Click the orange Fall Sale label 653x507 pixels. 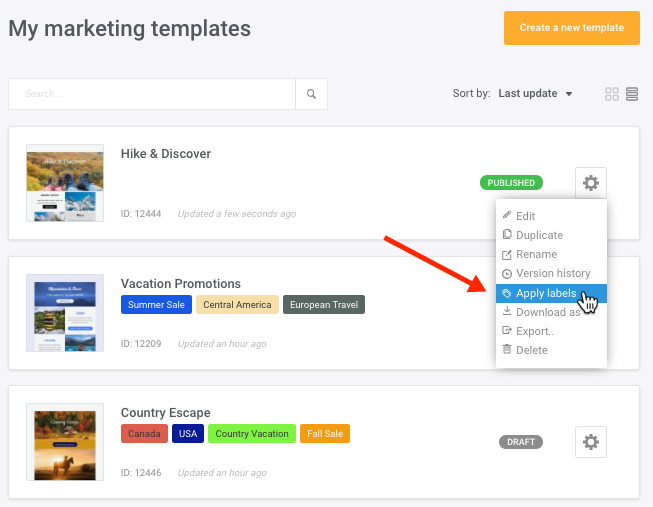coord(324,434)
